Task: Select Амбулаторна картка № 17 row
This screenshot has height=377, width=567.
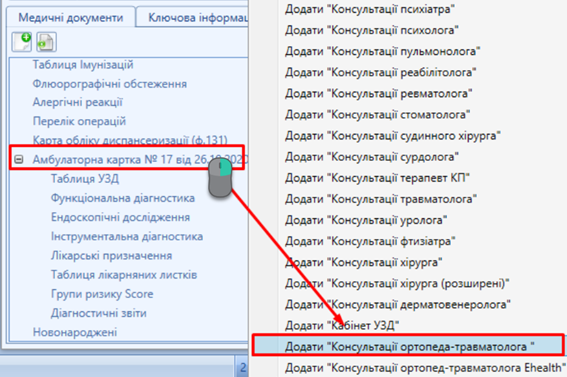Action: 140,159
